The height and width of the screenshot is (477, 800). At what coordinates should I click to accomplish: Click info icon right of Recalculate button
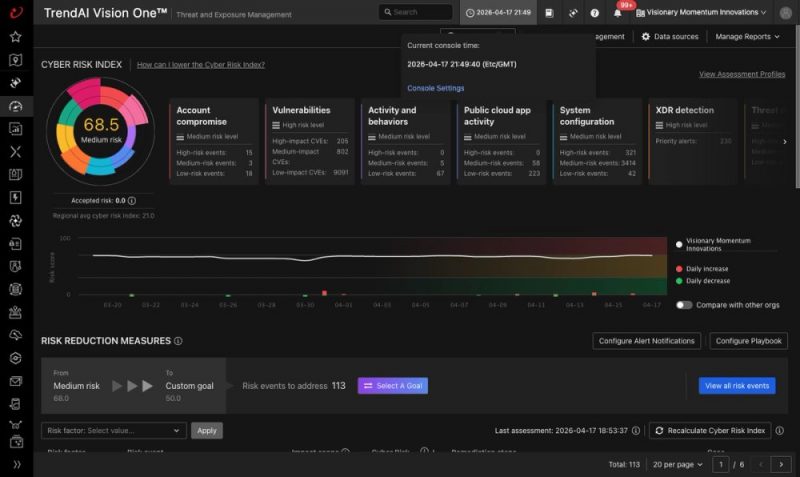[780, 431]
